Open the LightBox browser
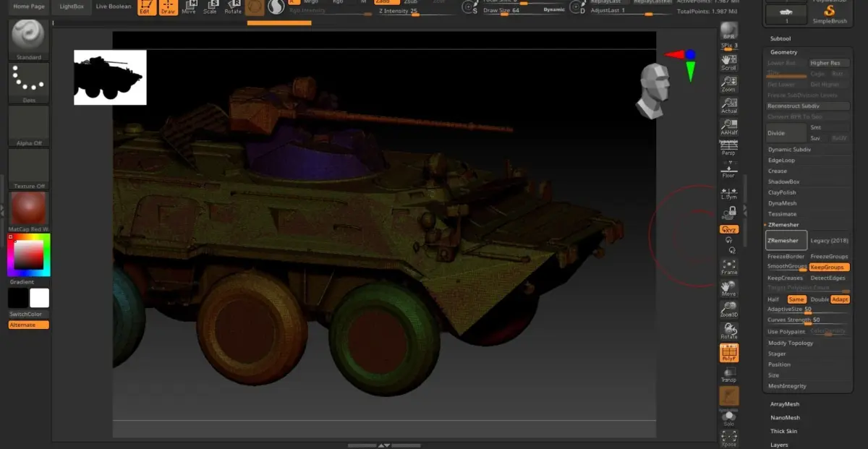The height and width of the screenshot is (449, 868). (x=72, y=6)
